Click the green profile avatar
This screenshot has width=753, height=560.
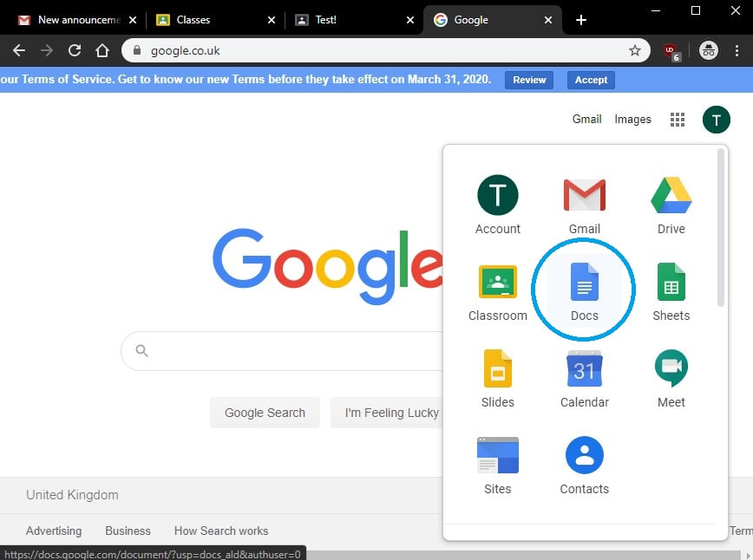pos(716,120)
